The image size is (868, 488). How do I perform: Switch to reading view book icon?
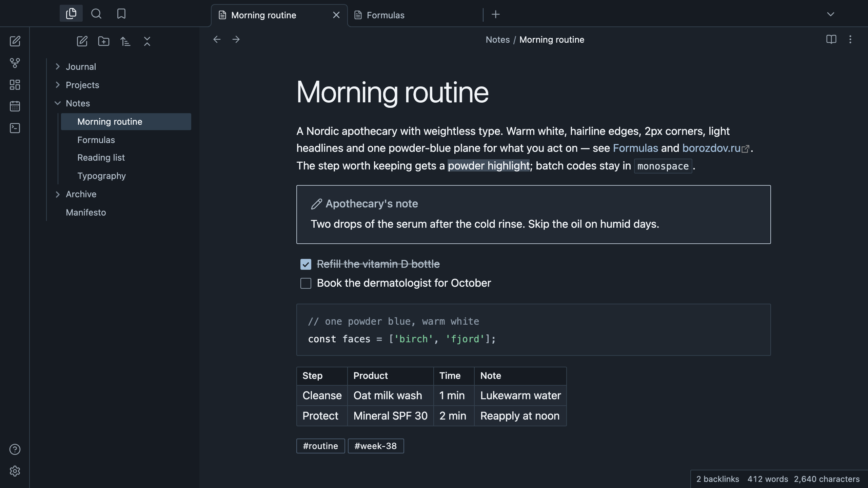coord(831,40)
